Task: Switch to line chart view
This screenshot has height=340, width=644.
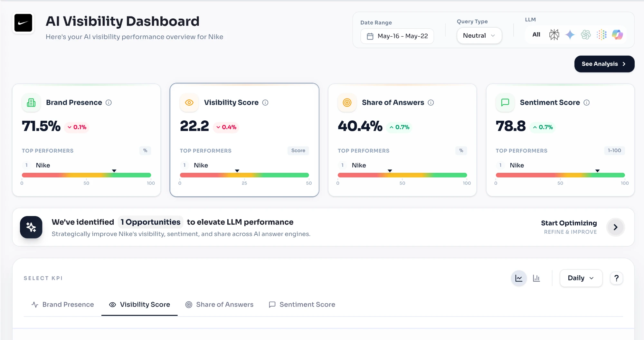Action: (x=519, y=278)
